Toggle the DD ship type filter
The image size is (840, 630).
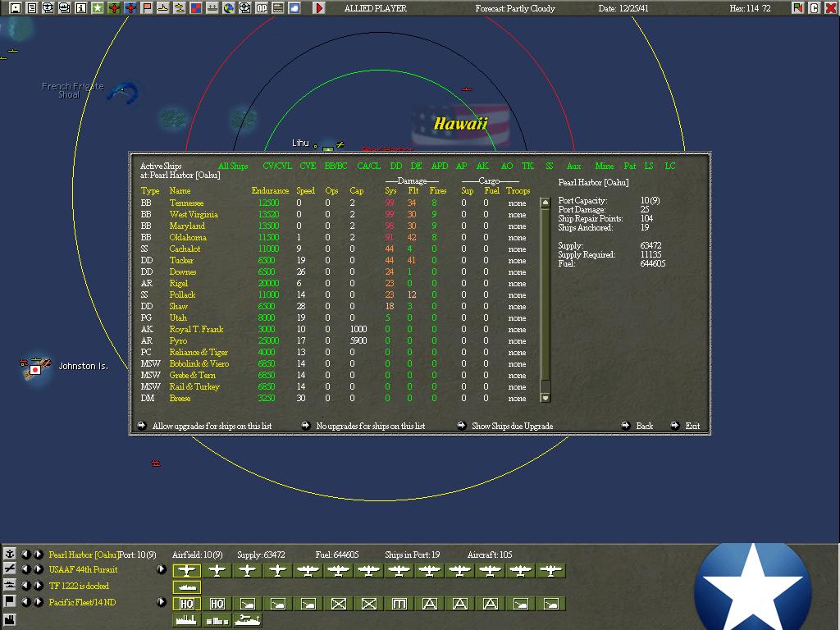[396, 166]
